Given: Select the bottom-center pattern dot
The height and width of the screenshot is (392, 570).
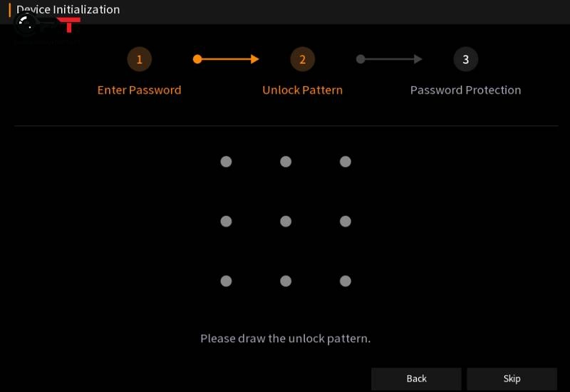Looking at the screenshot, I should click(x=286, y=281).
